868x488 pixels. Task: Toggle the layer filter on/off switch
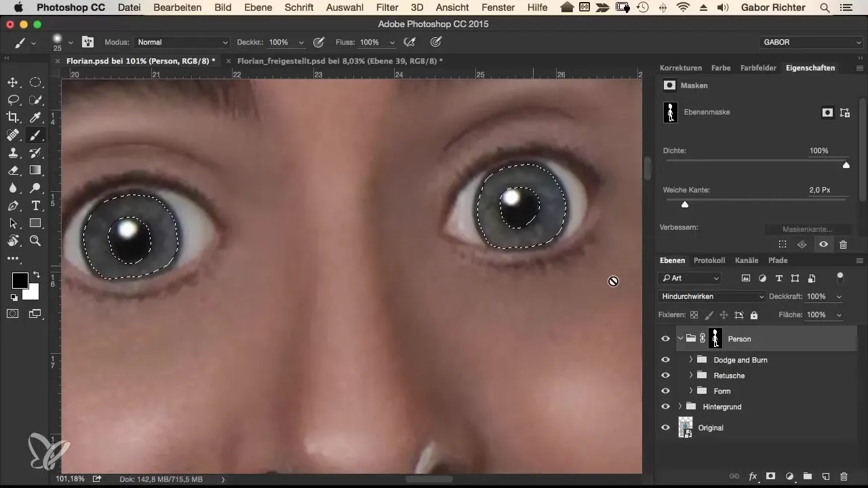841,277
